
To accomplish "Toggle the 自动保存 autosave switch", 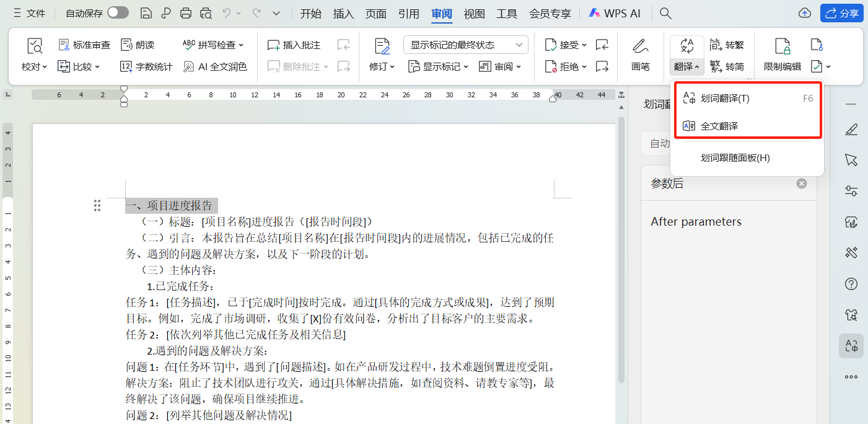I will (x=118, y=13).
